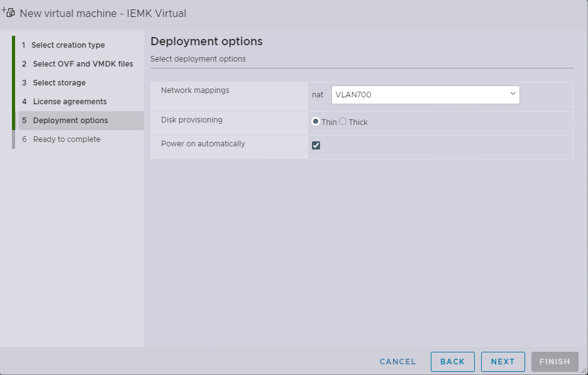Review the License agreements step

(70, 101)
